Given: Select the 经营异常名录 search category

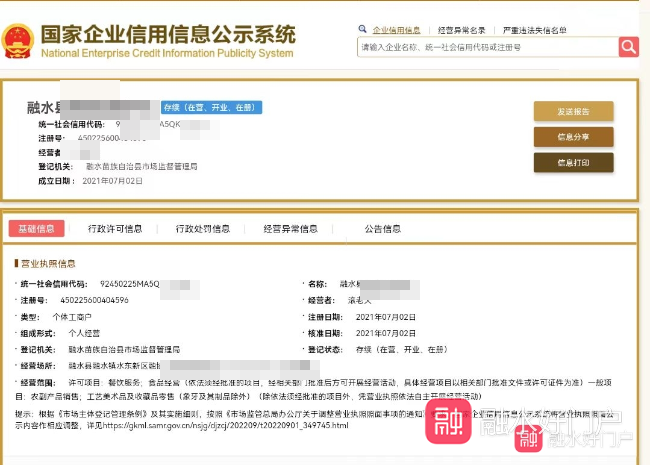Looking at the screenshot, I should (x=461, y=30).
